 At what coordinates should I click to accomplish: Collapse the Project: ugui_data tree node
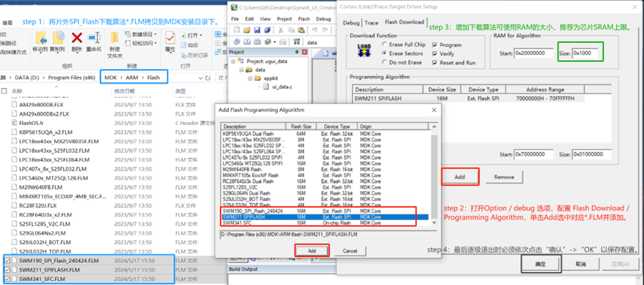click(233, 61)
